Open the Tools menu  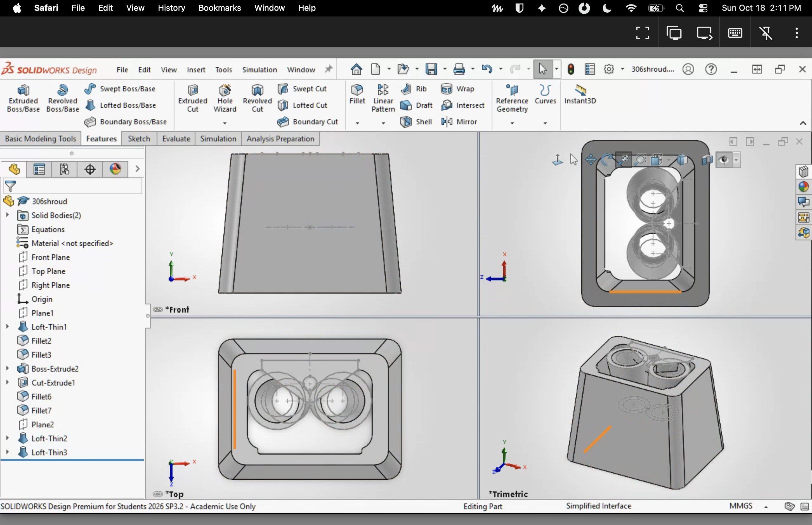coord(223,69)
